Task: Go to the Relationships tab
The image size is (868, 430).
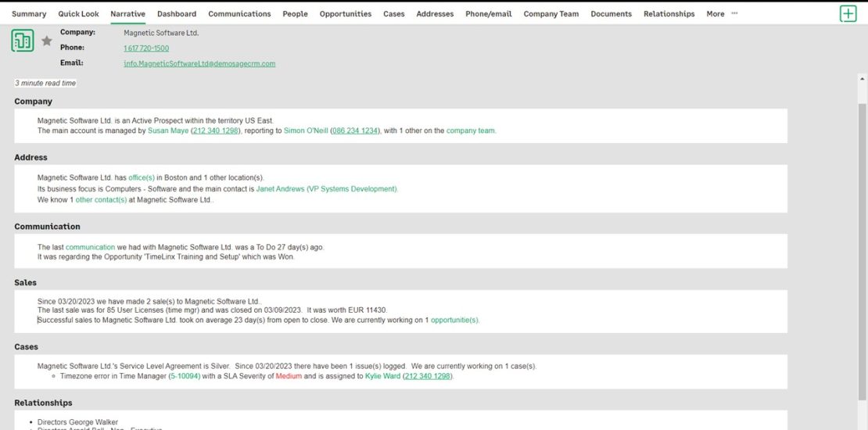Action: pyautogui.click(x=669, y=14)
